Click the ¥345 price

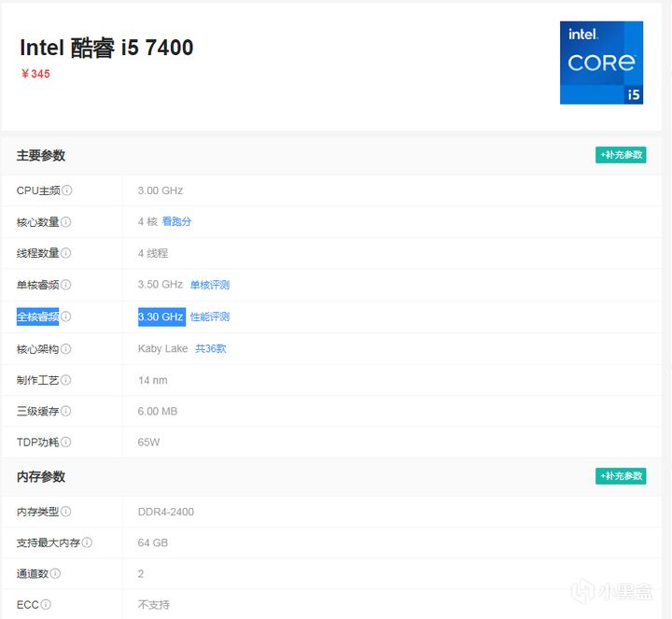point(35,74)
